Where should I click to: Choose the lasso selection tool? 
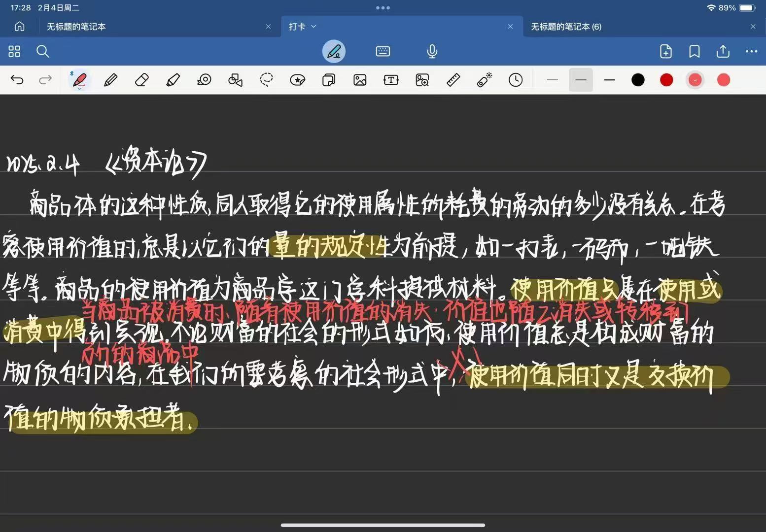[266, 80]
